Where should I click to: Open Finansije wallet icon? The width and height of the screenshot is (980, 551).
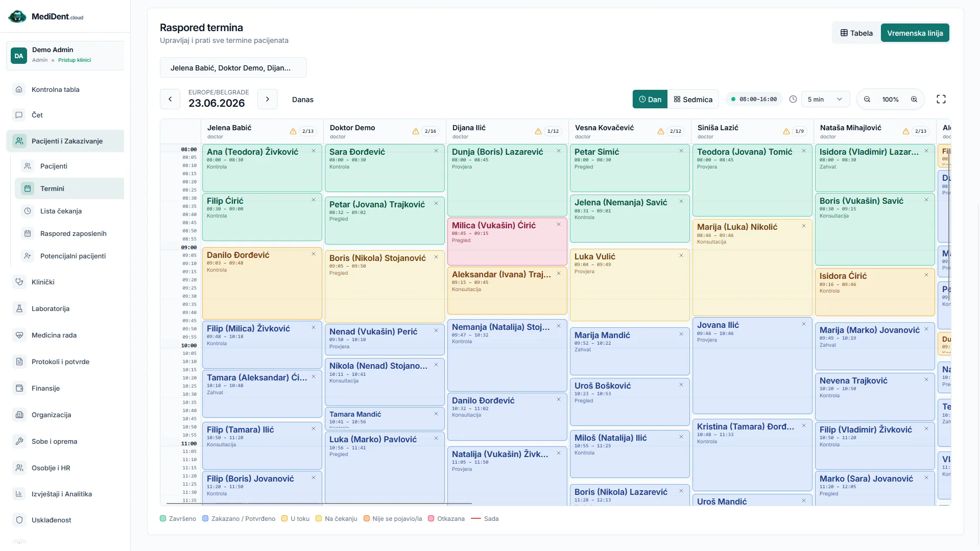[19, 388]
